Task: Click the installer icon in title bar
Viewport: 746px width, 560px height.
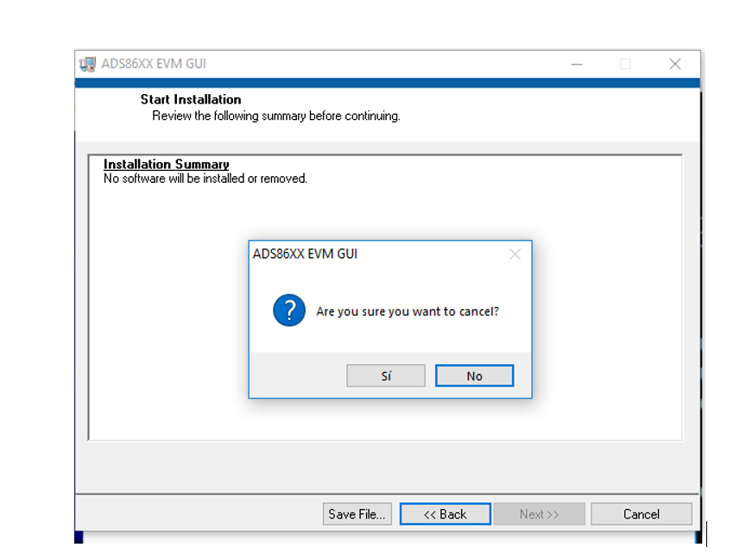Action: (87, 64)
